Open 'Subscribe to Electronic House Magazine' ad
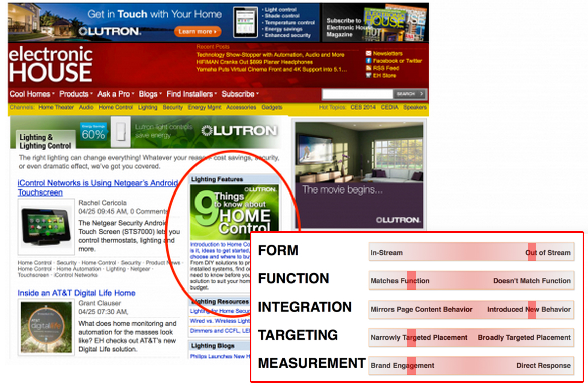This screenshot has height=385, width=588. [375, 23]
